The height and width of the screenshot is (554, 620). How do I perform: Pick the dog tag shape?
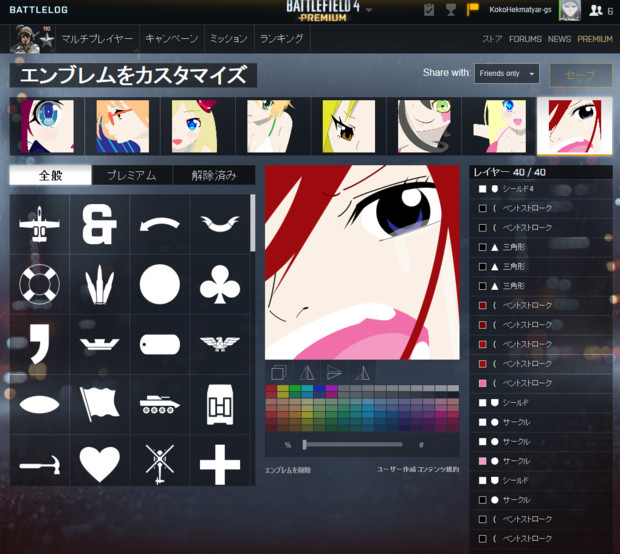point(160,344)
